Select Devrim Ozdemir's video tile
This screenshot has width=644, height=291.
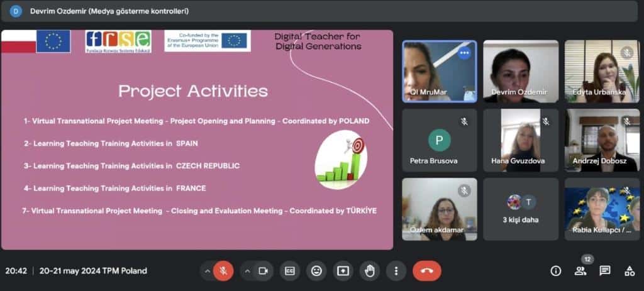point(521,71)
